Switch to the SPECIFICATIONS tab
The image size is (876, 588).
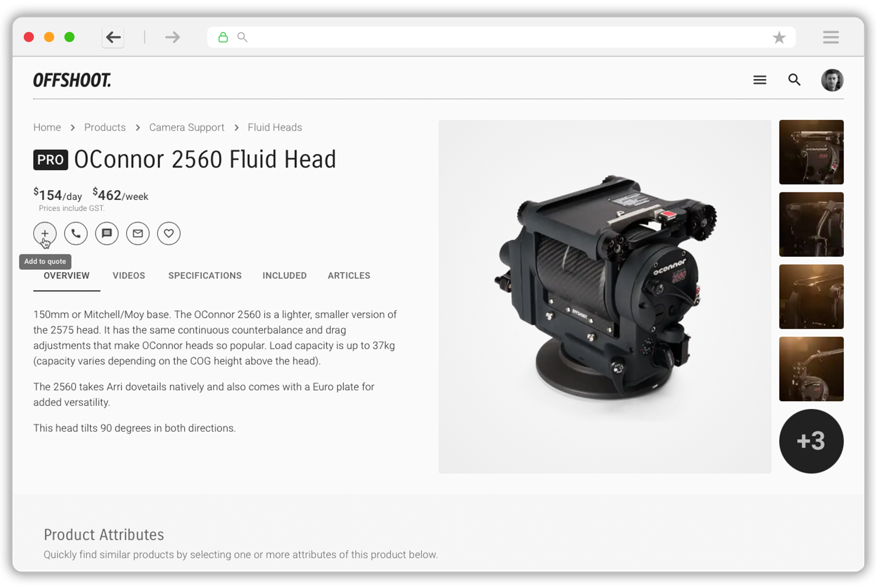(x=205, y=276)
